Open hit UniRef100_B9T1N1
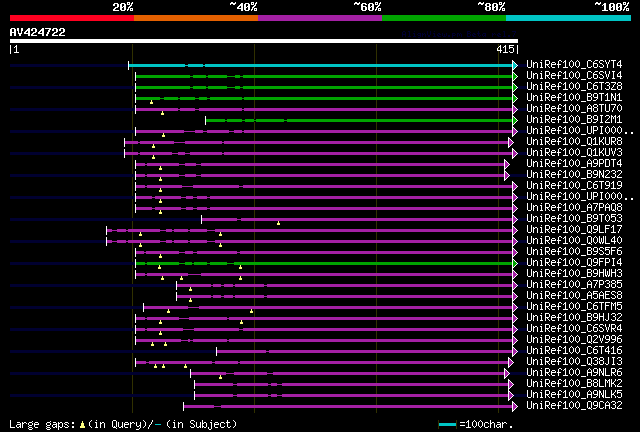Image resolution: width=640 pixels, height=432 pixels. click(574, 97)
